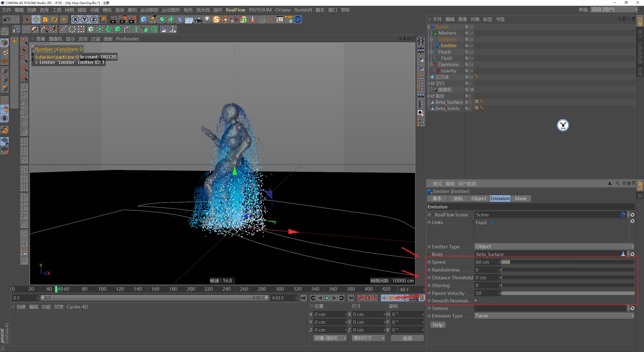
Task: Open Render Settings from the toolbar
Action: pyautogui.click(x=133, y=19)
